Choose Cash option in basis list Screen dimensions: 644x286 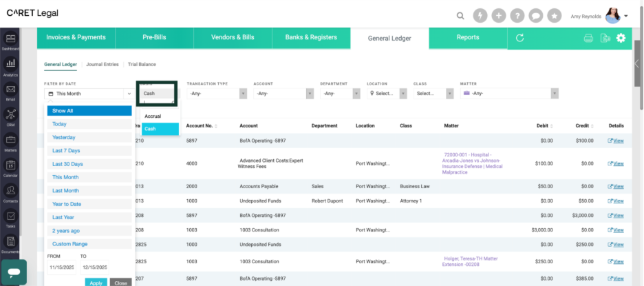pyautogui.click(x=160, y=129)
